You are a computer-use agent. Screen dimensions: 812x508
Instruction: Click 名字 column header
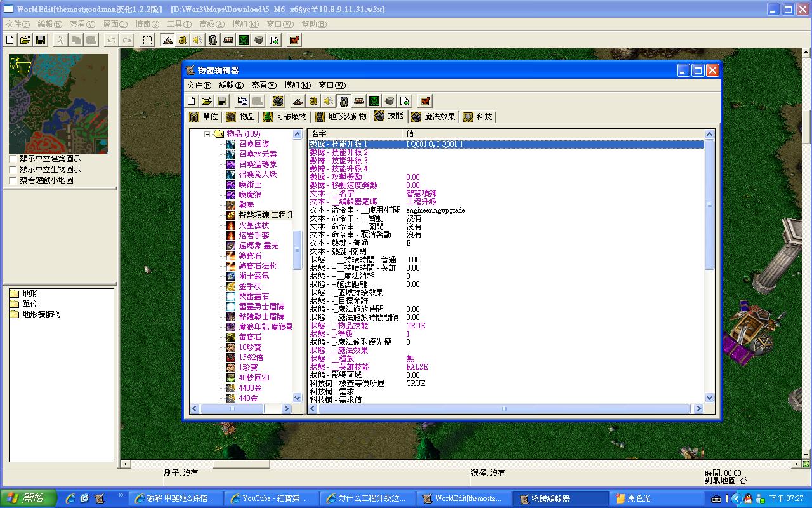tap(355, 134)
